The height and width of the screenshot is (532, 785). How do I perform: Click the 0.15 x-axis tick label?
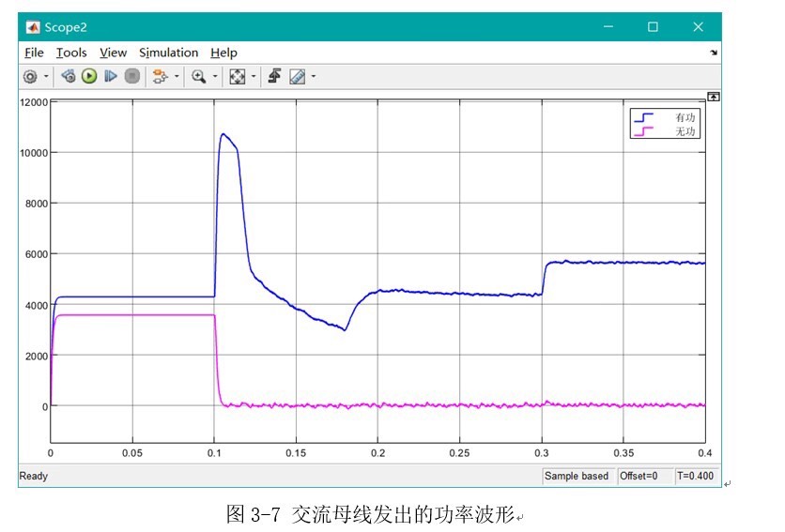[296, 453]
